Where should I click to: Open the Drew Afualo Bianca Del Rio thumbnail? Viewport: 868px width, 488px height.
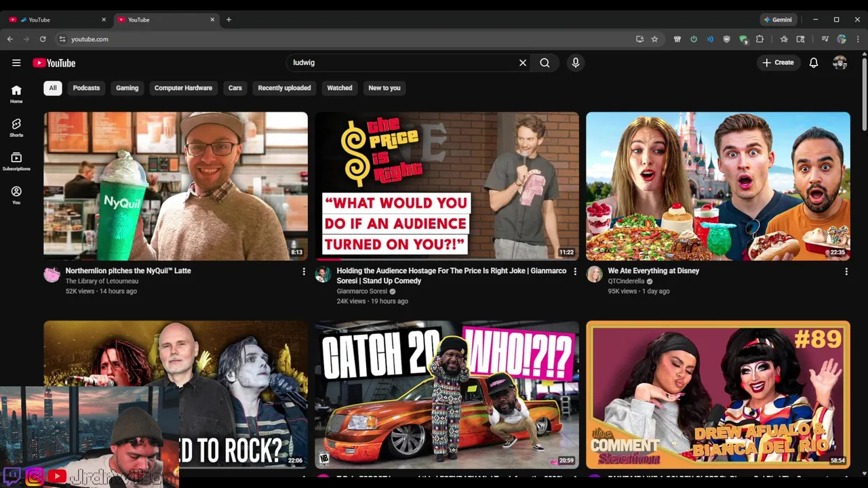[718, 394]
